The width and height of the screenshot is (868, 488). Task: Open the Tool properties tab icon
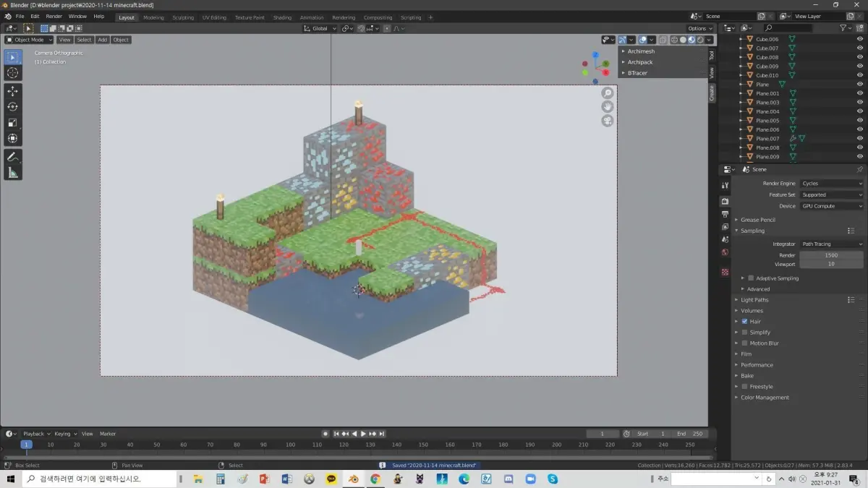pos(725,186)
